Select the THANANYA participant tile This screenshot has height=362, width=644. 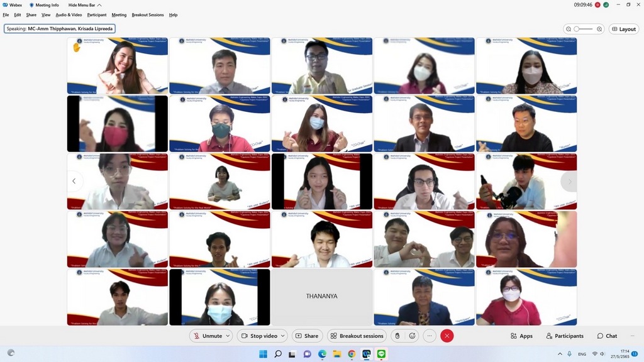pos(321,297)
